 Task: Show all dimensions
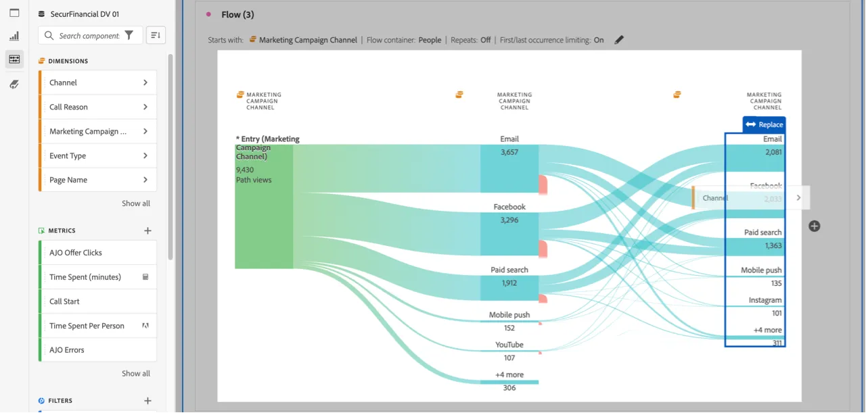click(x=136, y=203)
